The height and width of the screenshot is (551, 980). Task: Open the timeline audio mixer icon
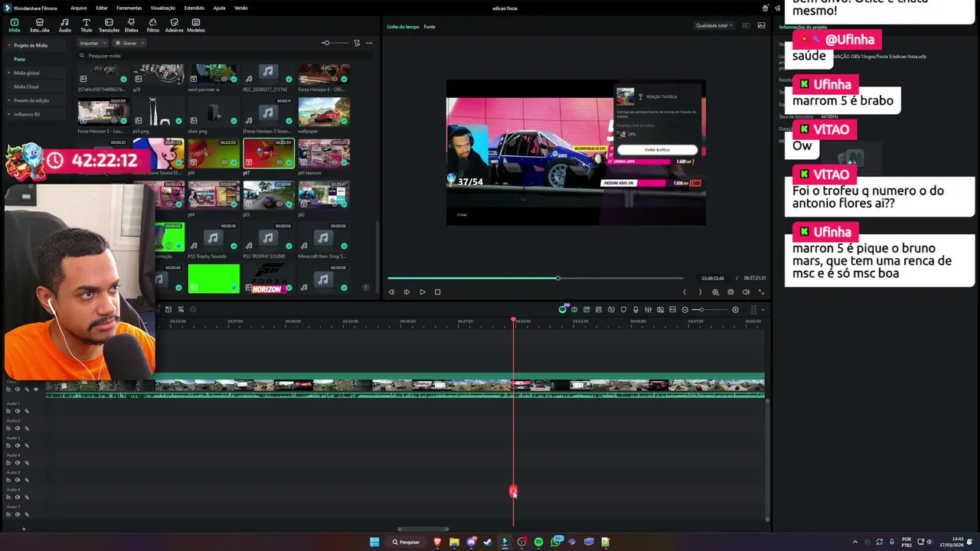[x=648, y=309]
